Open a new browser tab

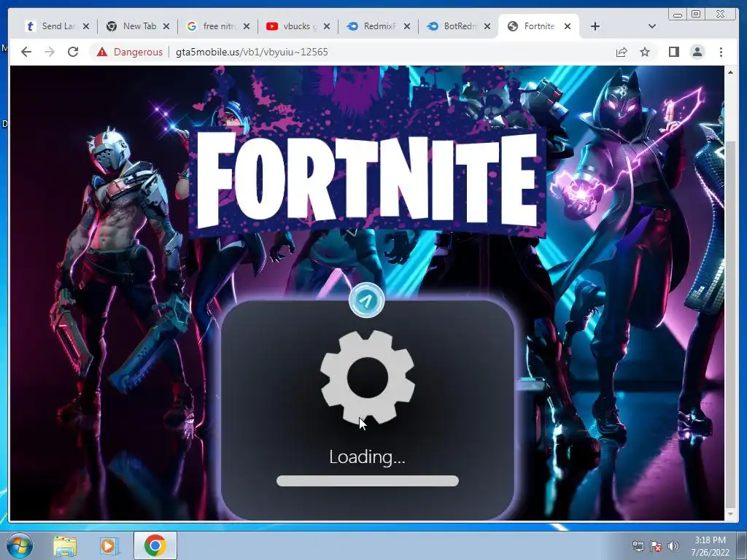[x=595, y=26]
